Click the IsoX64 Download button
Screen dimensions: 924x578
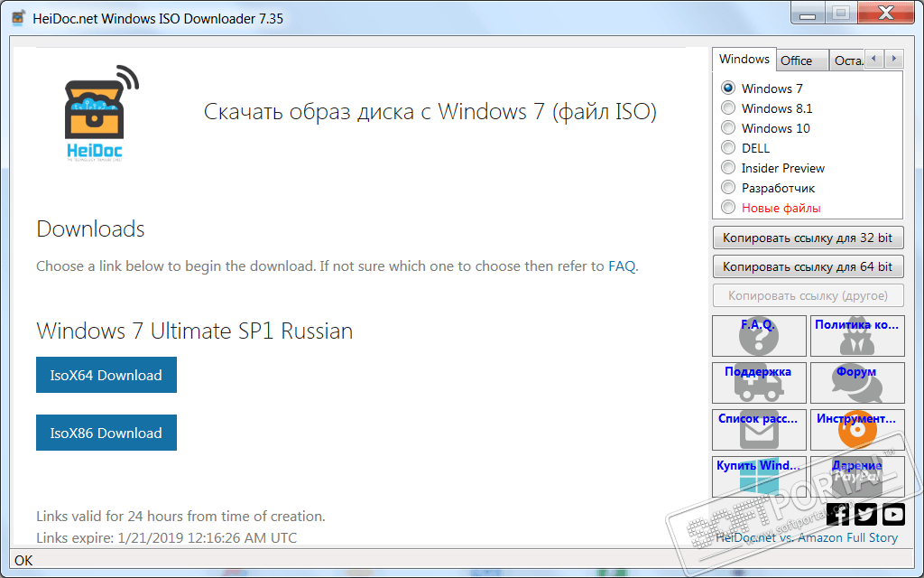[x=106, y=375]
